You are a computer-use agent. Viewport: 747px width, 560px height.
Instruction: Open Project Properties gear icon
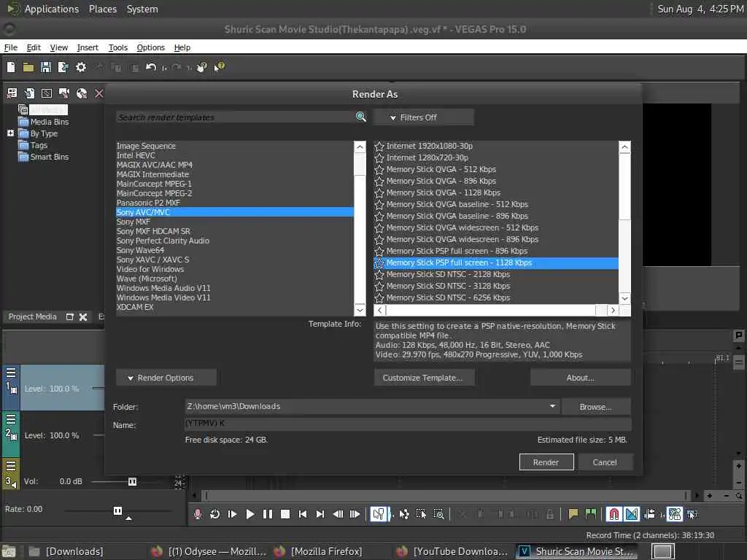tap(81, 67)
